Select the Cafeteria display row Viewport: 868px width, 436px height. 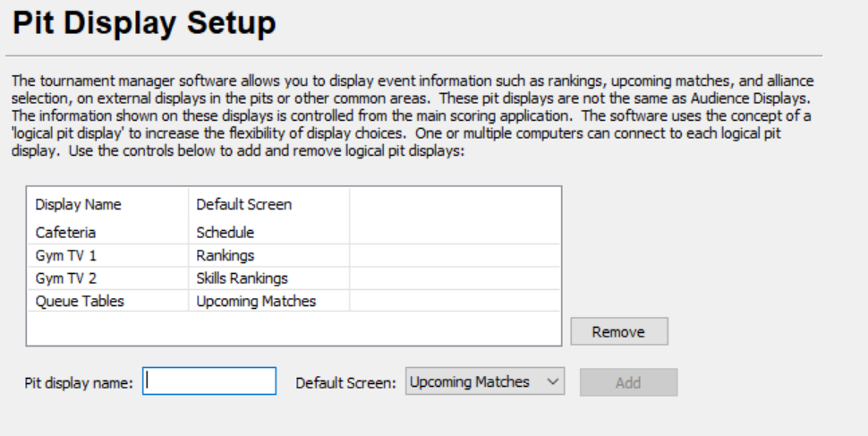click(65, 233)
